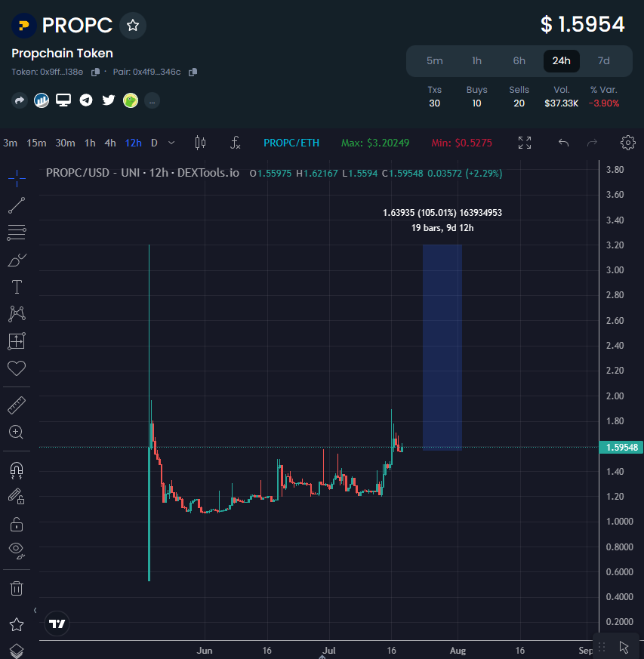Open the more-links ellipsis menu

tap(152, 100)
